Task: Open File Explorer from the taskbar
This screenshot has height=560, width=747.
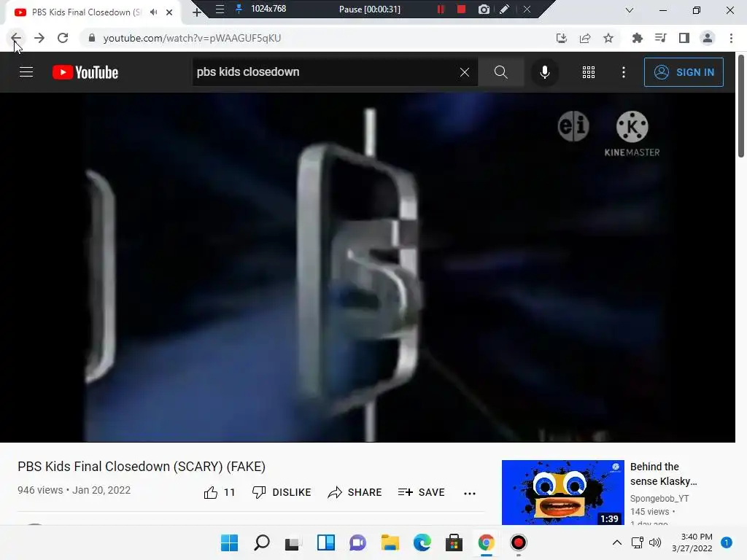Action: (390, 542)
